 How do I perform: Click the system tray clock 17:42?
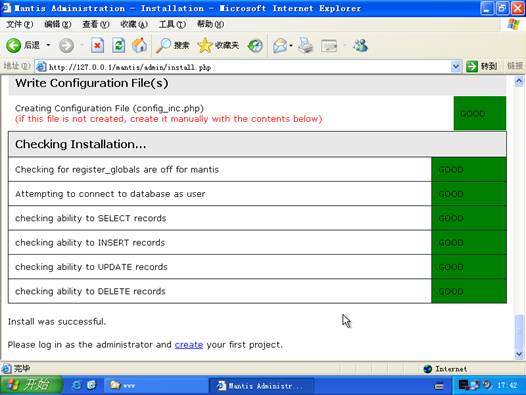click(507, 385)
